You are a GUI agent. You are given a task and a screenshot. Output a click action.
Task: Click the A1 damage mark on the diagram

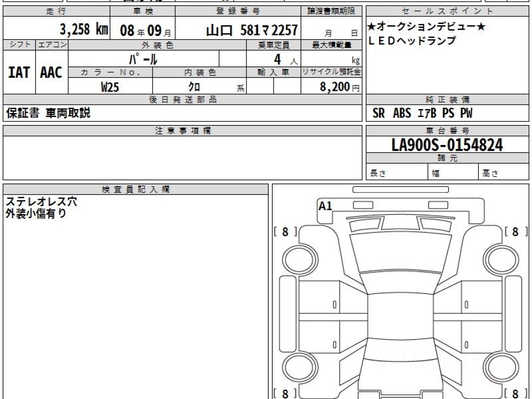pos(325,206)
